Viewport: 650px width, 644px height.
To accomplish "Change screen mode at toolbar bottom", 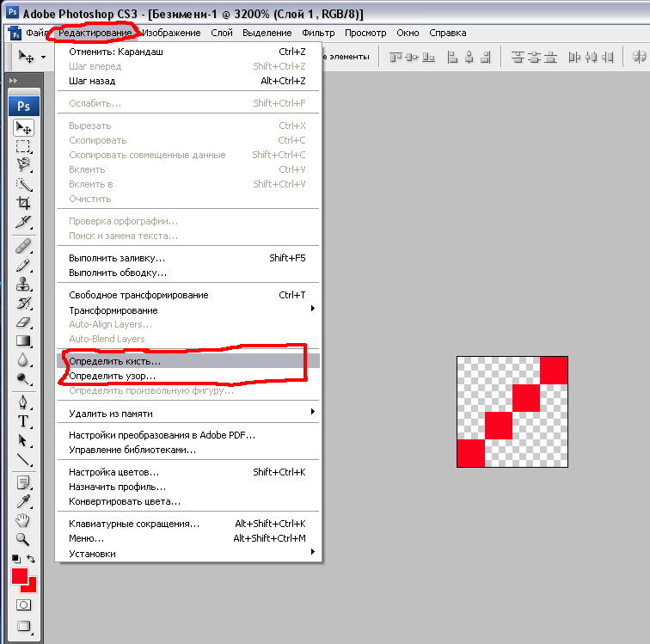I will 23,626.
